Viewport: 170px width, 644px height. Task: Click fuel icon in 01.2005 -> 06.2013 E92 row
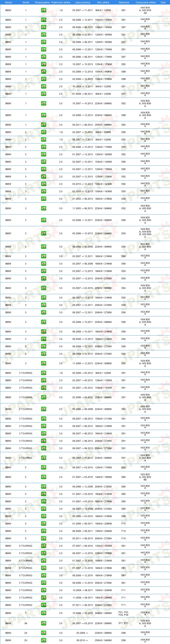(x=43, y=199)
